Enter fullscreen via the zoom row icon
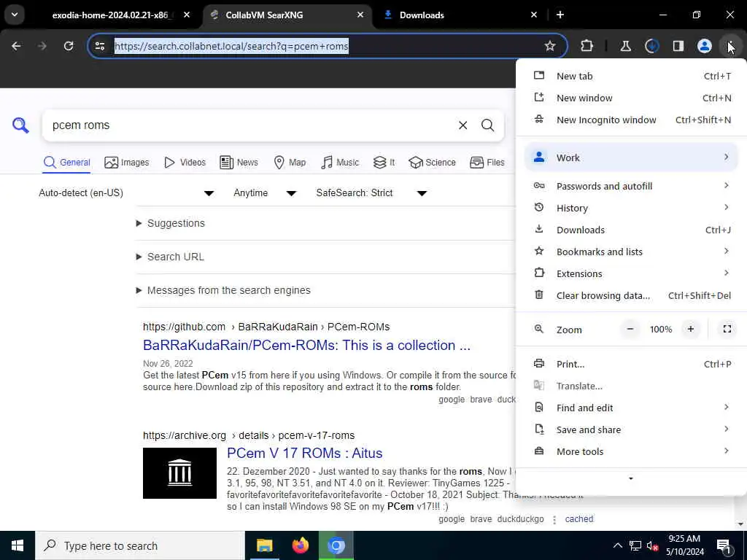The width and height of the screenshot is (747, 560). [727, 329]
